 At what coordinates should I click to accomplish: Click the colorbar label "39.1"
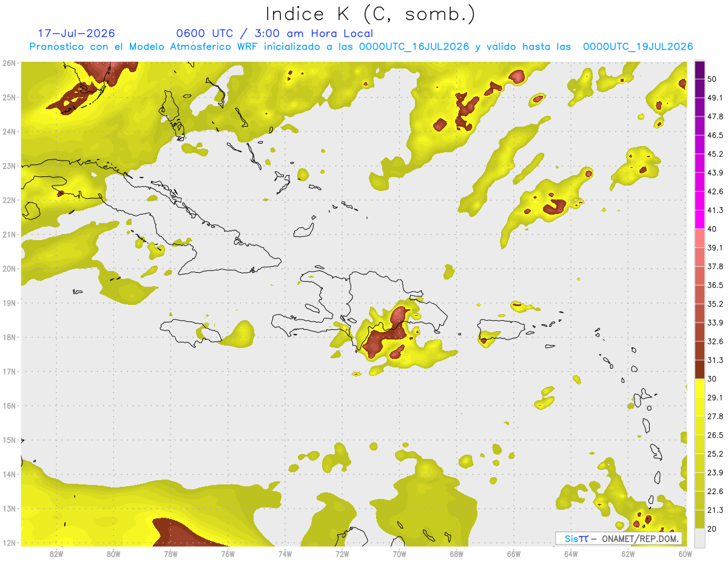pos(715,247)
